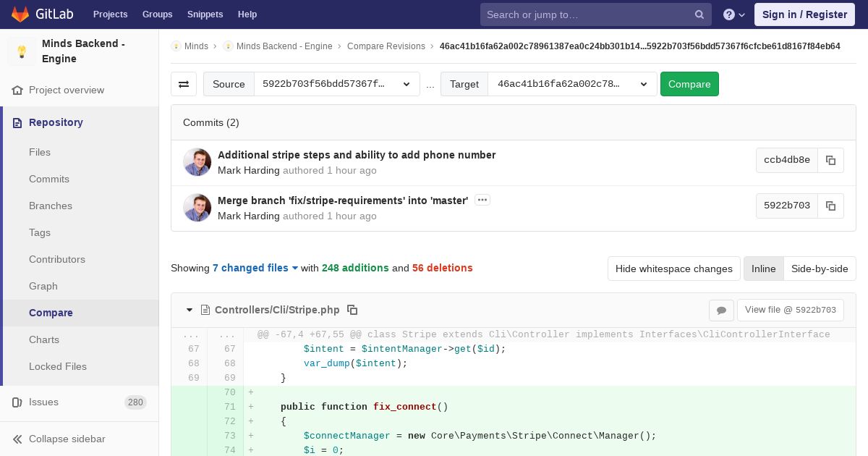Viewport: 868px width, 456px height.
Task: Click the search magnifier icon
Action: coord(699,14)
